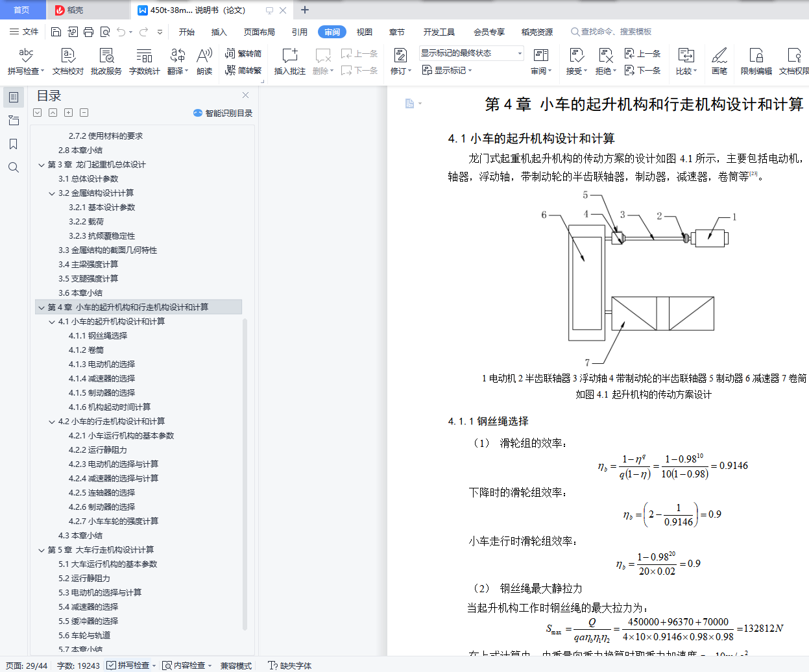809x672 pixels.
Task: Open the search panel icon in sidebar
Action: tap(14, 167)
